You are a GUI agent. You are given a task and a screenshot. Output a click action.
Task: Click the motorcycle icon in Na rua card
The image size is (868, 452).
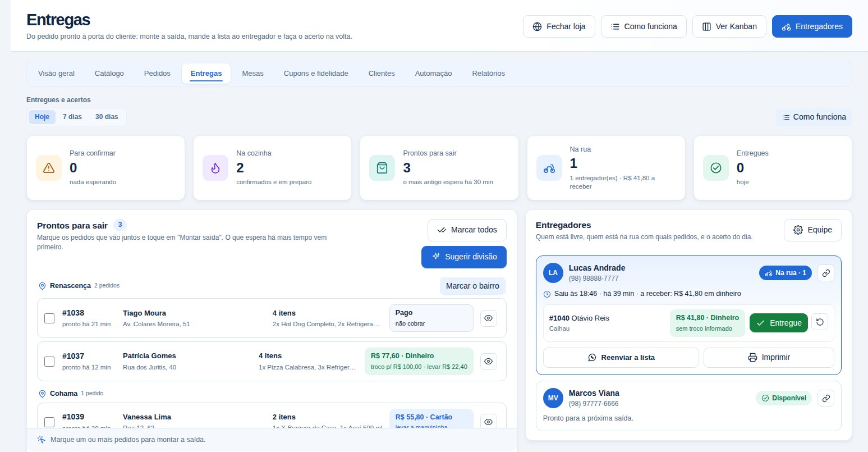click(549, 168)
